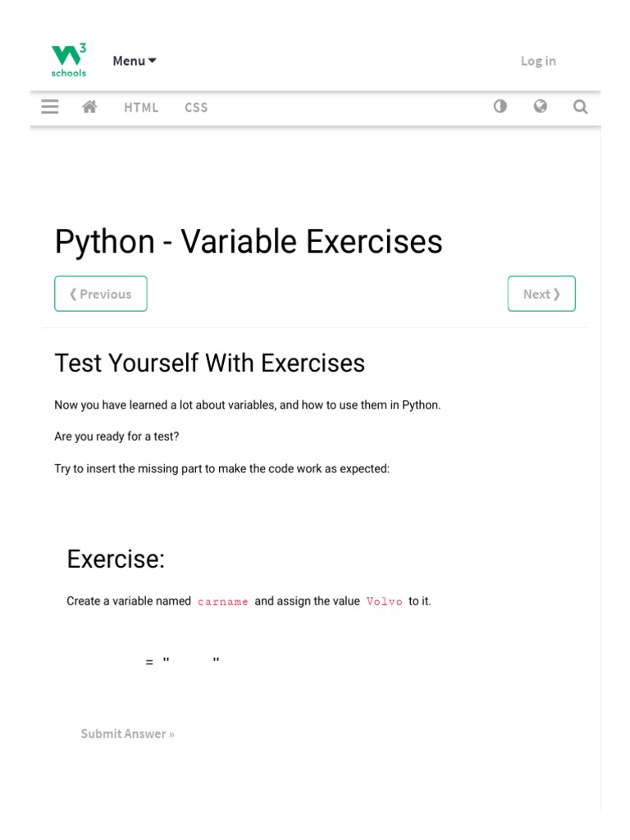The image size is (630, 840).
Task: Toggle dark mode contrast icon
Action: [500, 107]
